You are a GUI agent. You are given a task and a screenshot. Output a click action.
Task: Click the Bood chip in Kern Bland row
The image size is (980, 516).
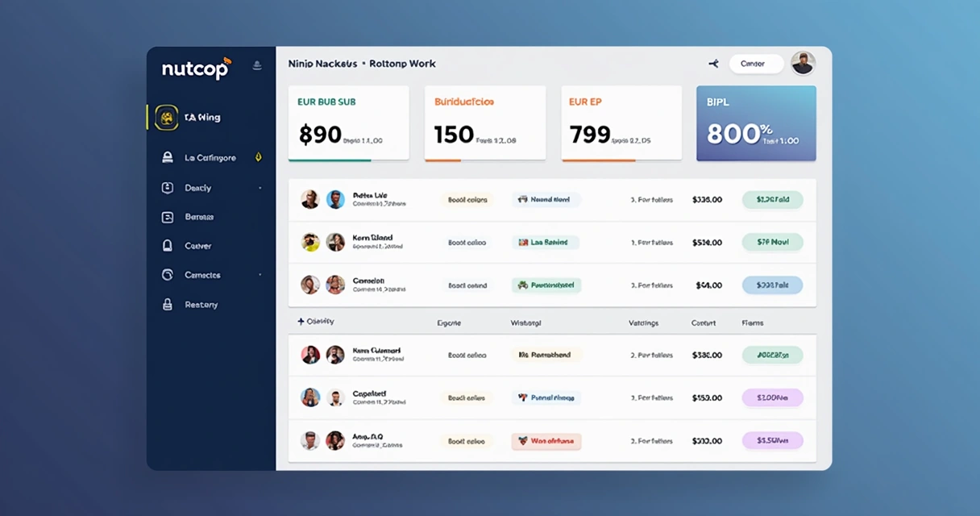tap(467, 242)
